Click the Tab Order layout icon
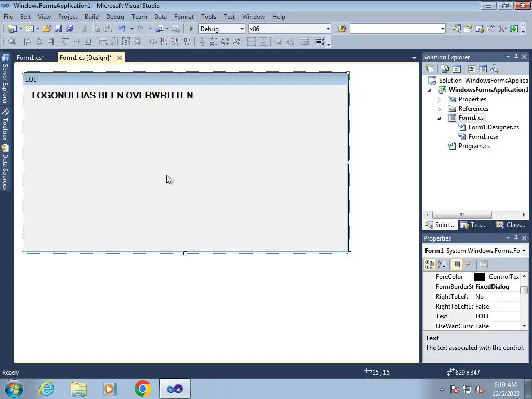 click(x=320, y=42)
